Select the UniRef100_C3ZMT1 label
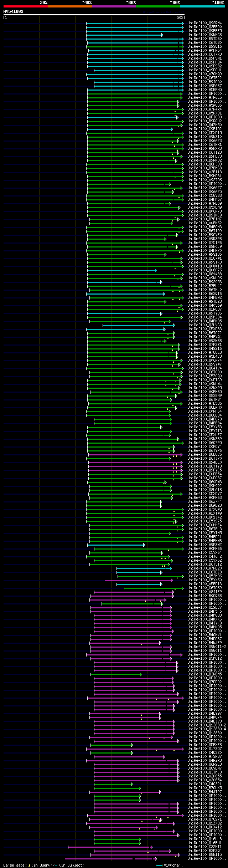 tap(204, 847)
